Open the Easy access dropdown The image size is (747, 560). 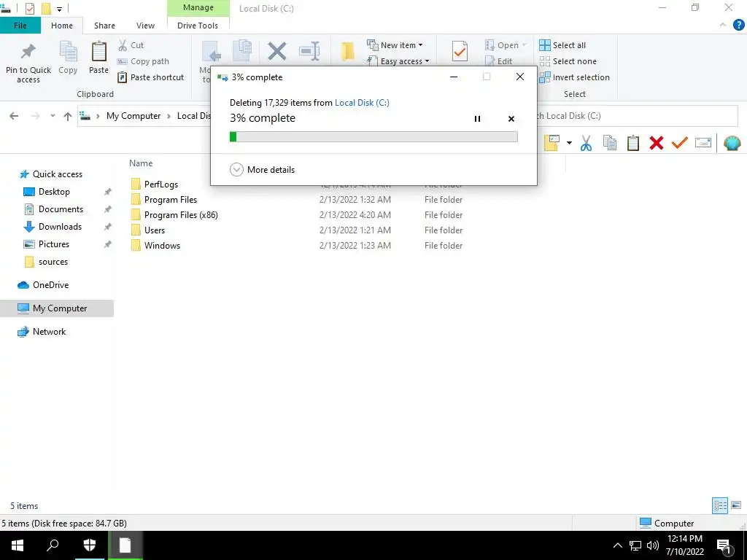point(398,61)
